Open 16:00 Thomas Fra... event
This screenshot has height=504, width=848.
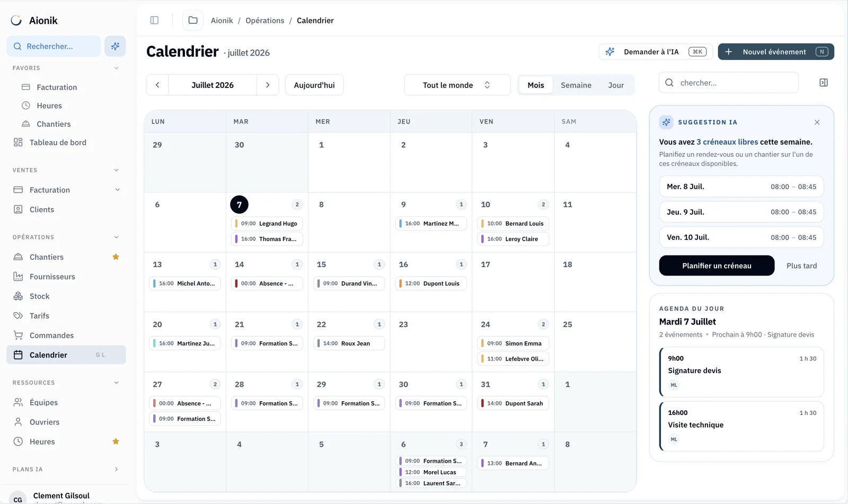tap(267, 239)
